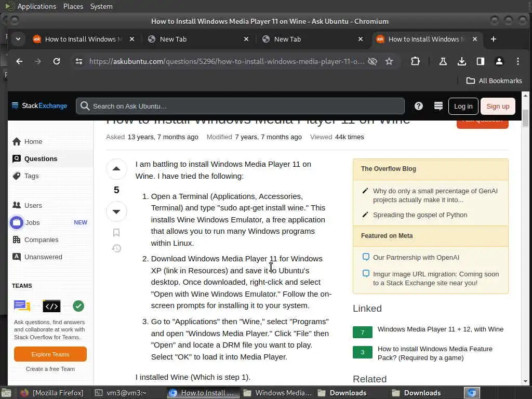Close the second New Tab
This screenshot has width=532, height=399.
tap(361, 39)
